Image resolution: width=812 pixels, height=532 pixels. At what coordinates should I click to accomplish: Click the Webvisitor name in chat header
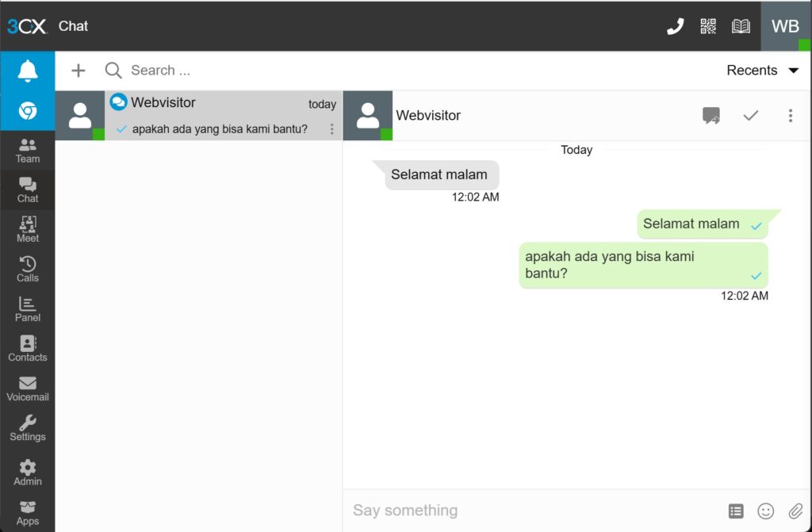(x=428, y=116)
